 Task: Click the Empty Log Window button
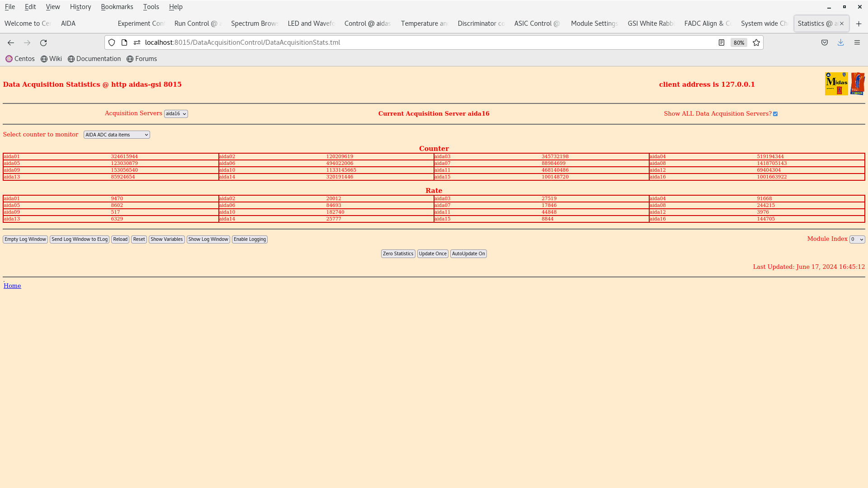click(25, 239)
